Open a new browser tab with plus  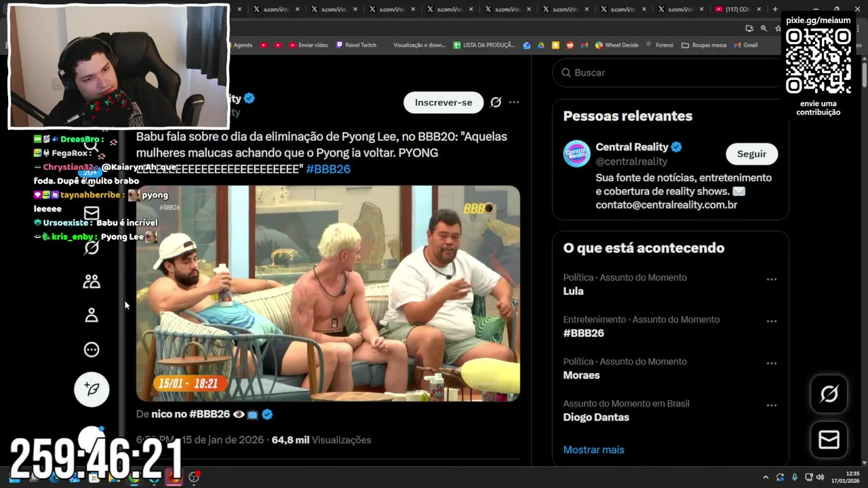point(775,9)
